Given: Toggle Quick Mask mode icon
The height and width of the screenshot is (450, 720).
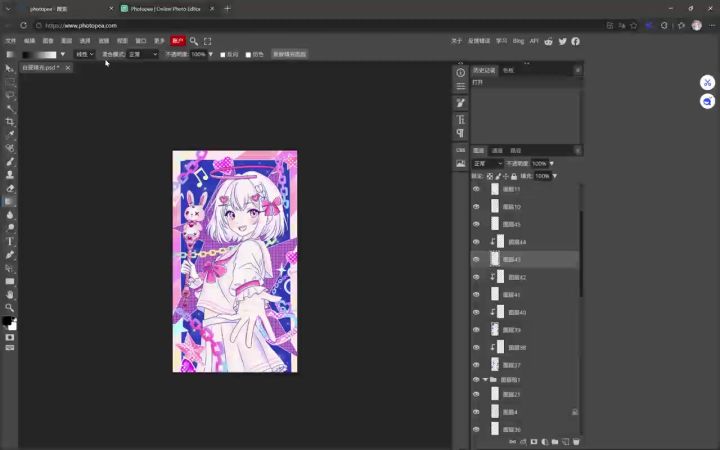Looking at the screenshot, I should tap(9, 337).
